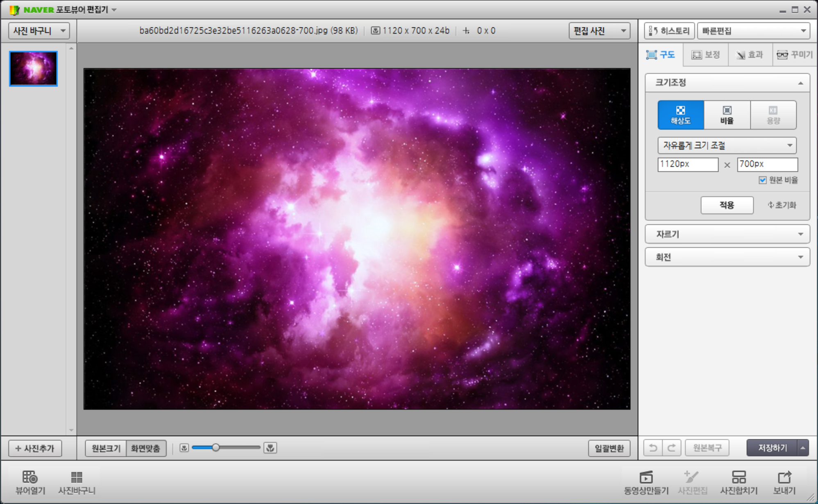
Task: Click the zoom-out icon left of slider
Action: tap(184, 448)
